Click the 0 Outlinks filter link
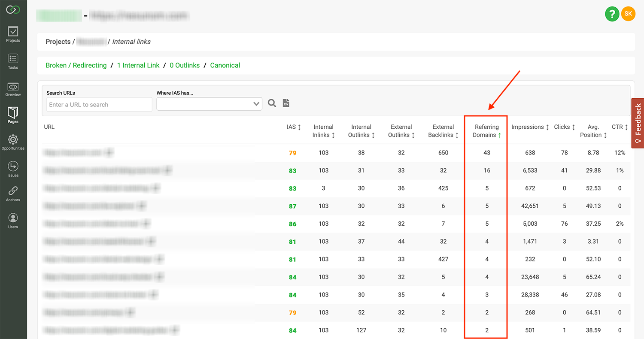The image size is (644, 339). tap(185, 65)
